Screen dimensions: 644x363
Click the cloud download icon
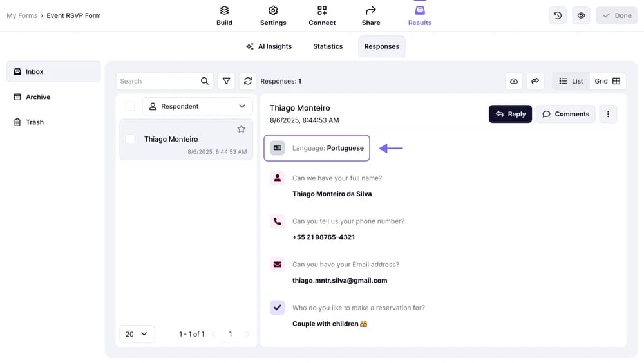[x=514, y=81]
